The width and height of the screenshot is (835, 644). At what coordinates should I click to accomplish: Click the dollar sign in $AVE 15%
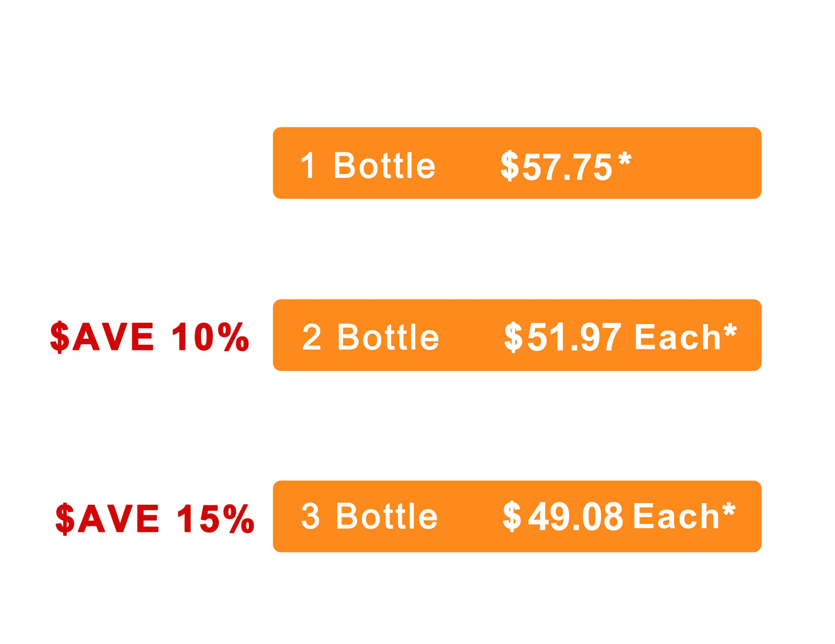tap(65, 518)
